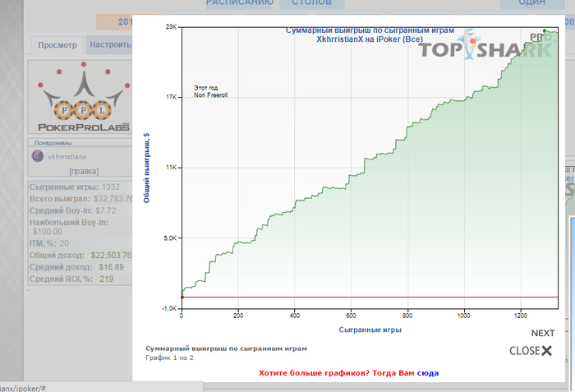This screenshot has height=392, width=575.
Task: Click 'XkhrristianX на iPoker (Все)' subtitle
Action: 370,39
